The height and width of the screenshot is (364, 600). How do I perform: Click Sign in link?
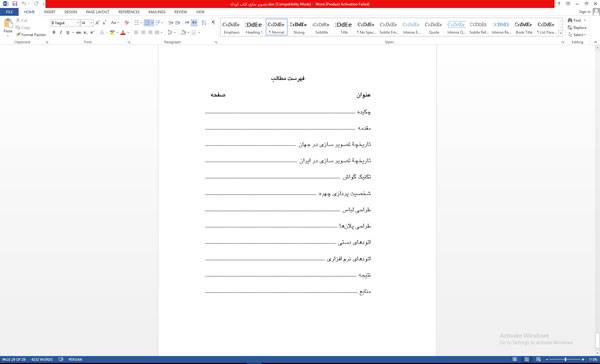pyautogui.click(x=584, y=12)
